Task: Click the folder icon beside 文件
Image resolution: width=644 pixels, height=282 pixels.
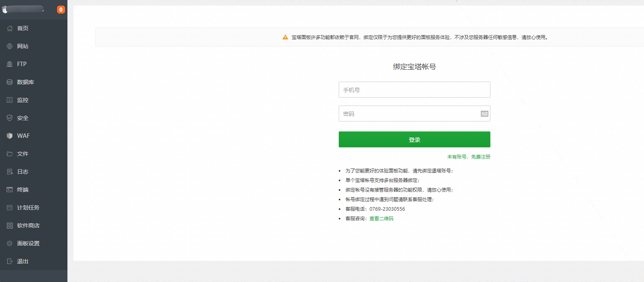Action: (10, 154)
